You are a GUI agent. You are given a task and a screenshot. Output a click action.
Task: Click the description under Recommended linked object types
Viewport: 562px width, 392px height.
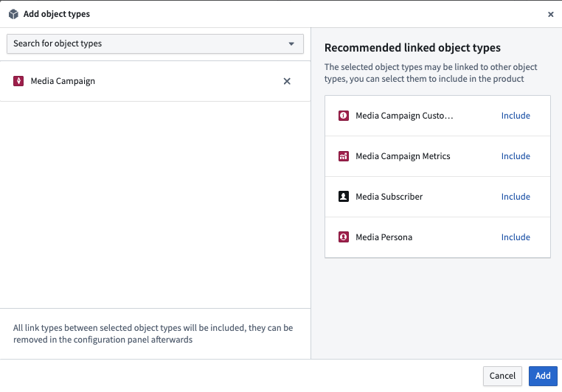pos(431,73)
